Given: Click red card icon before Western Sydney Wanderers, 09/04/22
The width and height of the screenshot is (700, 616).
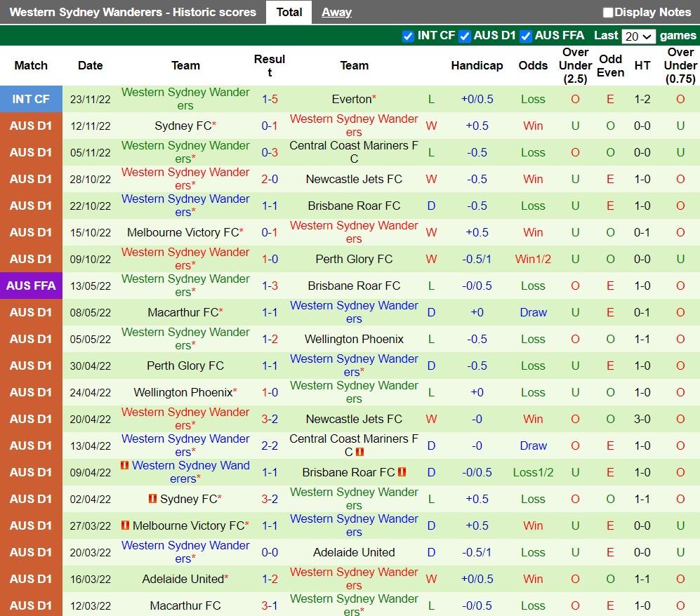Looking at the screenshot, I should [x=125, y=465].
